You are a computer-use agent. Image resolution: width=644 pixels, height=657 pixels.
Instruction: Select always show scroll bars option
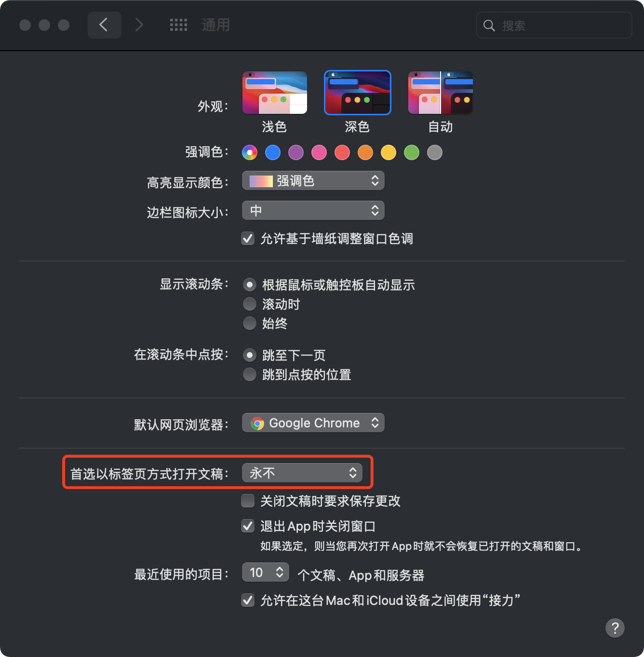[x=250, y=323]
